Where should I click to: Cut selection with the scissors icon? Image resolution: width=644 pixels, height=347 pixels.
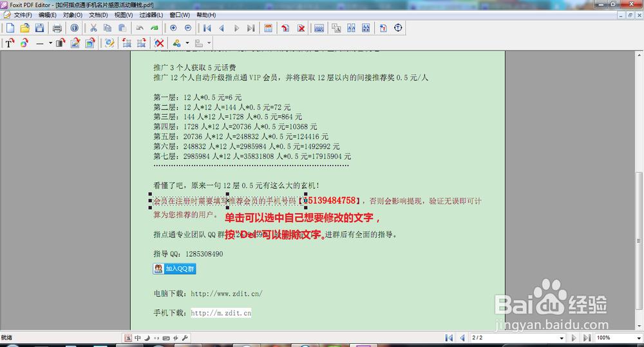pyautogui.click(x=93, y=28)
